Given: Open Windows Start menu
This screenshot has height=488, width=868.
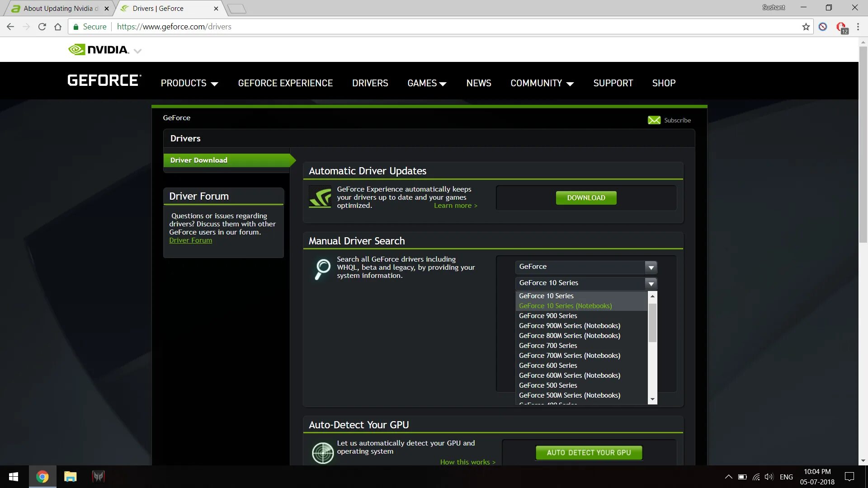Looking at the screenshot, I should click(x=14, y=477).
